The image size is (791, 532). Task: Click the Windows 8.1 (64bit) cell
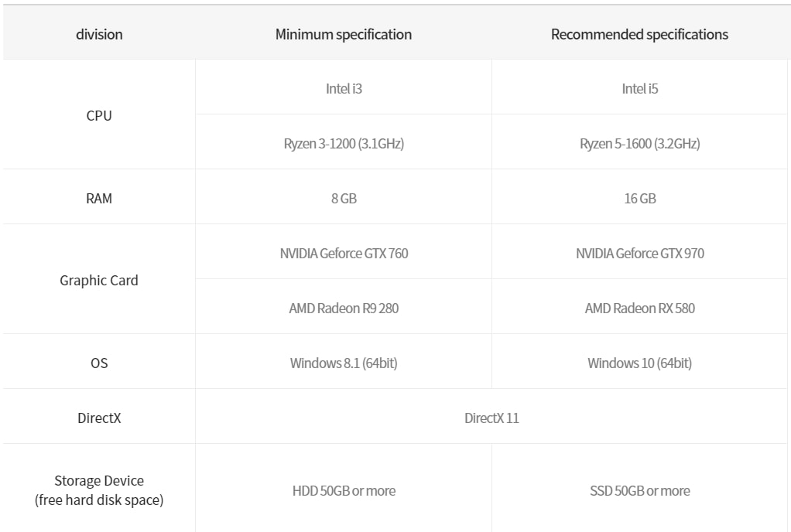coord(344,363)
